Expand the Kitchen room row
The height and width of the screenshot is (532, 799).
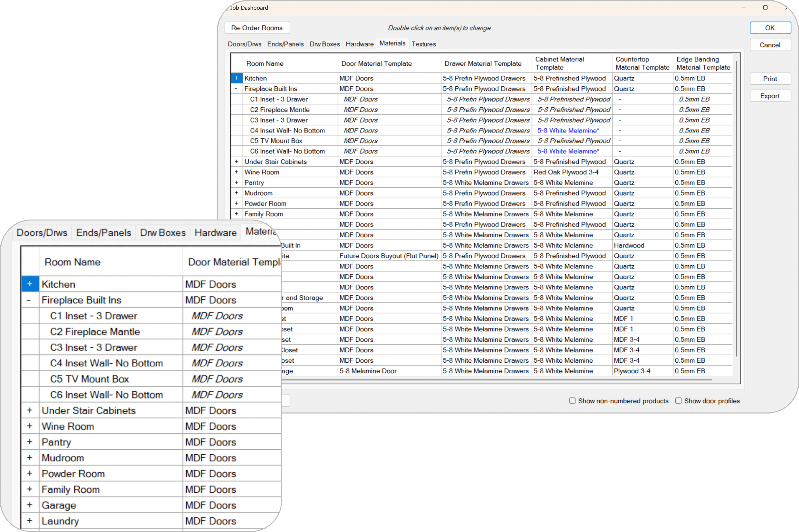pyautogui.click(x=237, y=78)
